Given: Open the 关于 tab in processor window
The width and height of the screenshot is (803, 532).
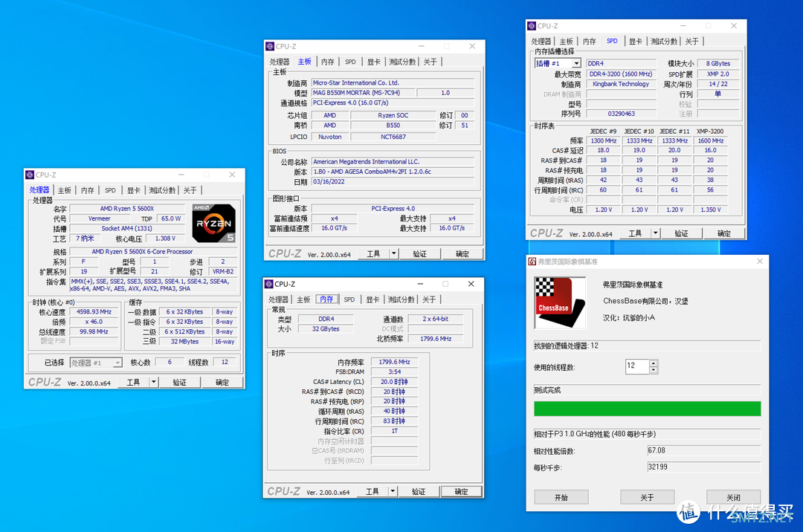Looking at the screenshot, I should coord(190,190).
